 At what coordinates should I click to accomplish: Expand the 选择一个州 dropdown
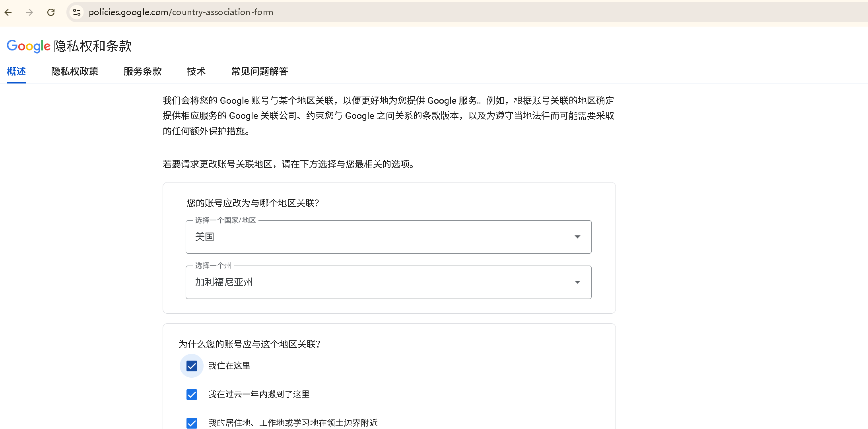click(388, 282)
